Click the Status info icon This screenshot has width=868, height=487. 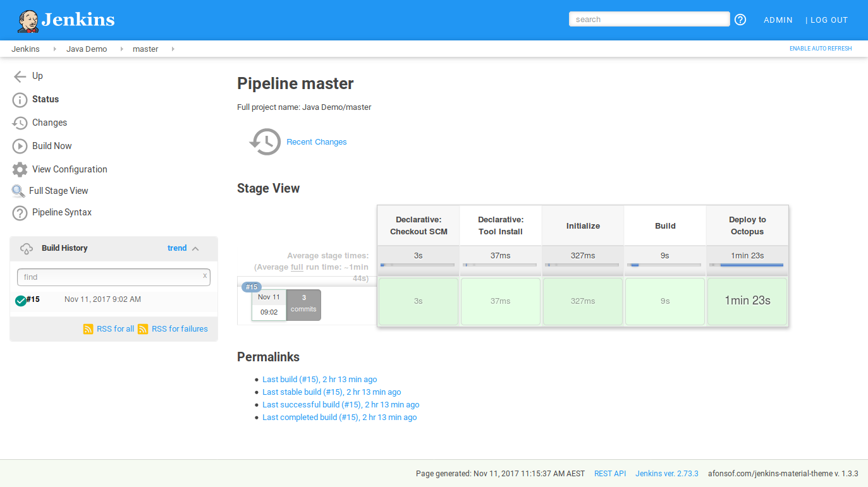(x=18, y=100)
